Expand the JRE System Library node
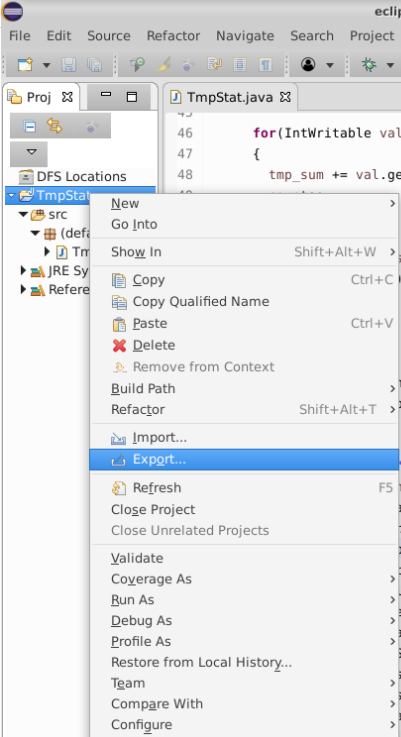Image resolution: width=401 pixels, height=737 pixels. click(x=23, y=270)
